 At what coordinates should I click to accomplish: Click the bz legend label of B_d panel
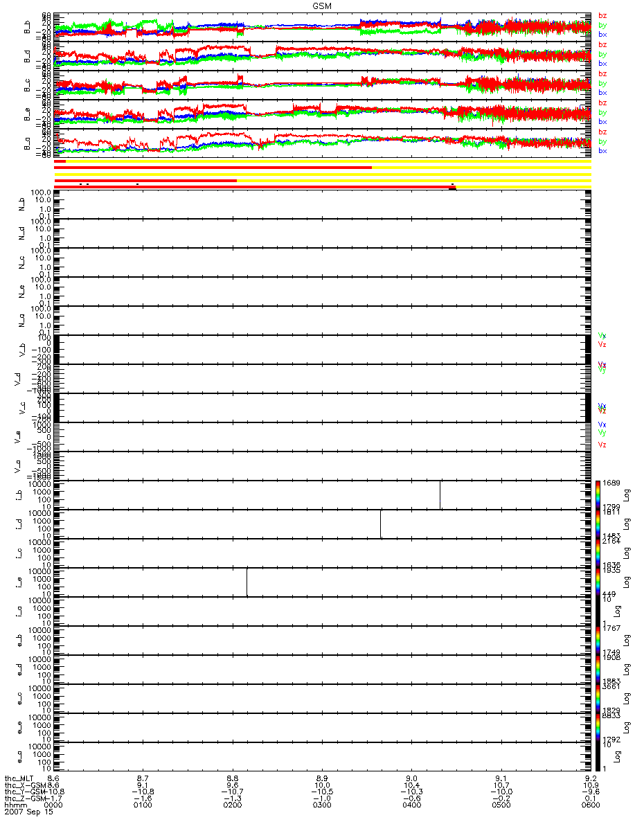pyautogui.click(x=602, y=44)
